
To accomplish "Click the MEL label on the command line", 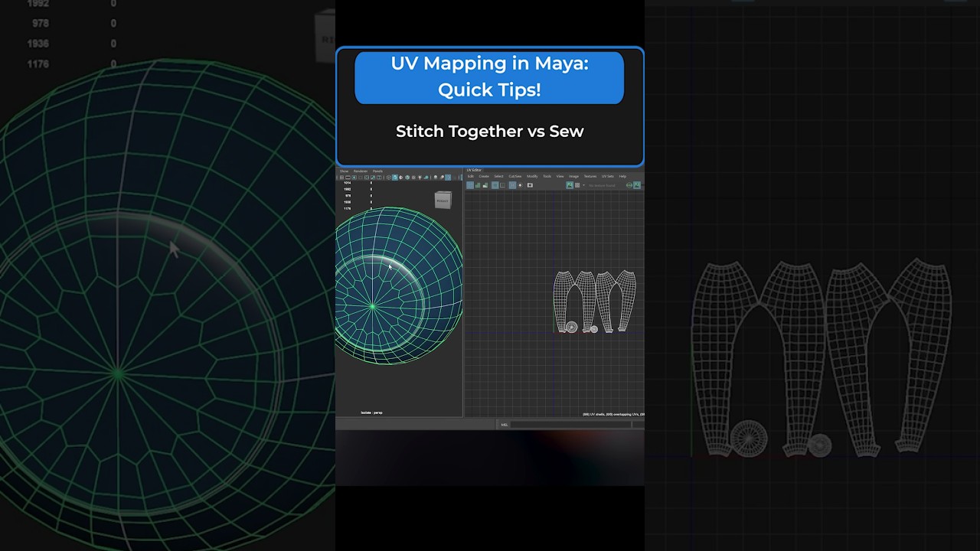I will pyautogui.click(x=504, y=424).
